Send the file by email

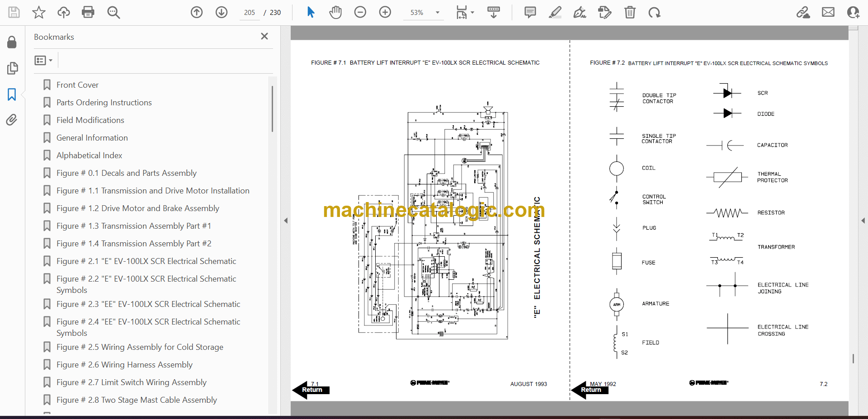click(828, 12)
